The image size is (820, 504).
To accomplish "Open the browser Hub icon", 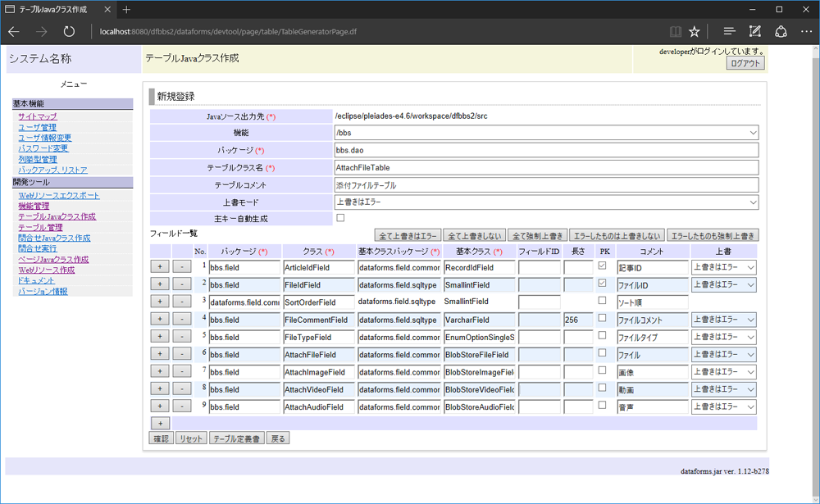I will [x=729, y=32].
